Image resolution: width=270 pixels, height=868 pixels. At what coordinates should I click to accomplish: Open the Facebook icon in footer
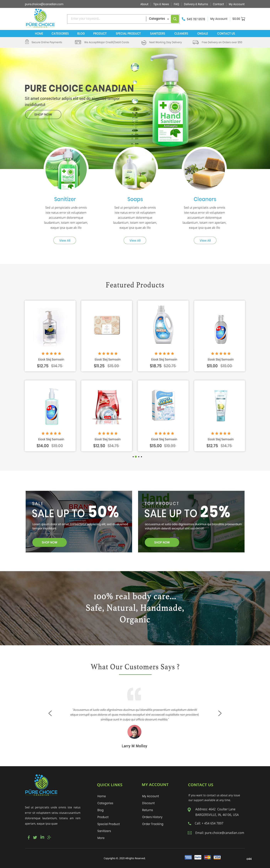(x=29, y=837)
